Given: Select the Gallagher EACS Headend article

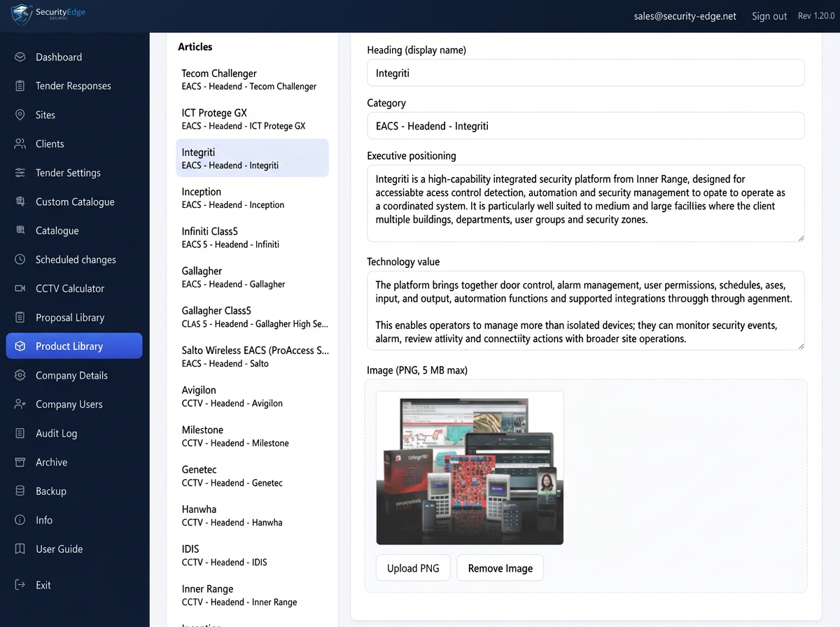Looking at the screenshot, I should coord(252,277).
